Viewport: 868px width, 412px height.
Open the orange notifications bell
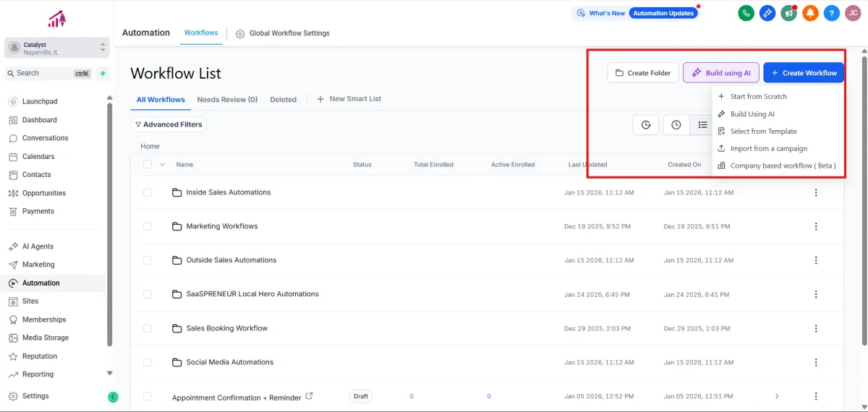tap(810, 13)
